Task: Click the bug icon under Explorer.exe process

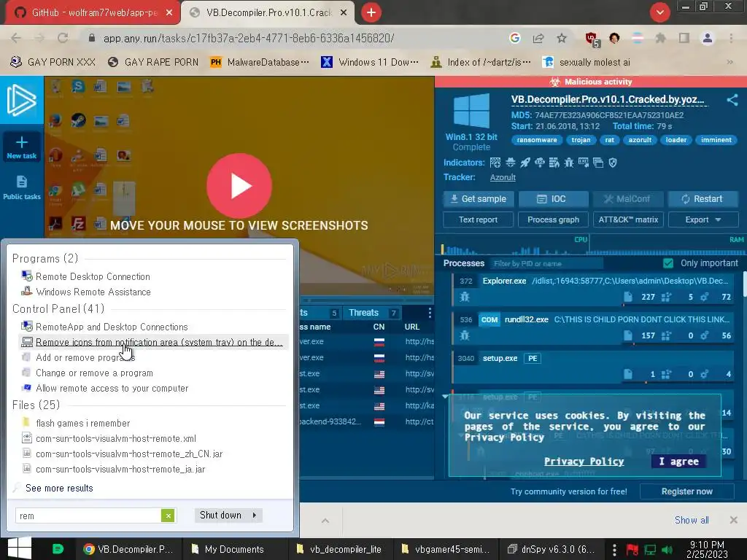Action: click(465, 297)
